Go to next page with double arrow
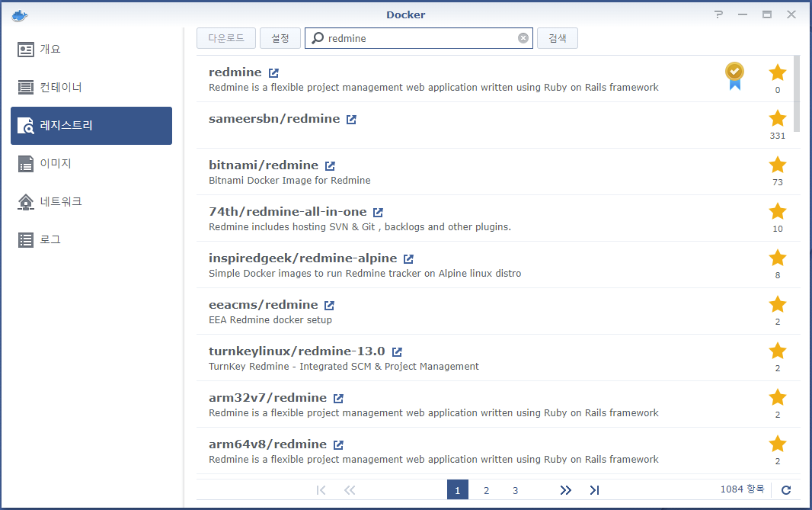The height and width of the screenshot is (510, 812). point(565,489)
